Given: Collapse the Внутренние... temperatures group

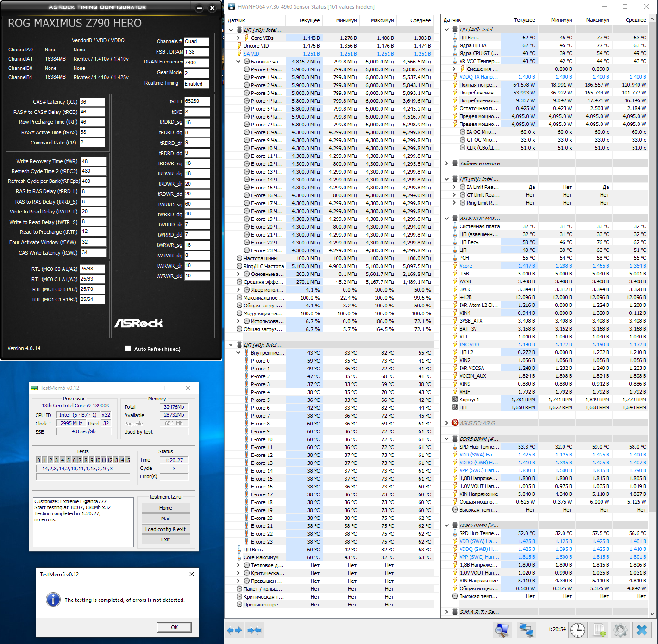Looking at the screenshot, I should [x=238, y=353].
